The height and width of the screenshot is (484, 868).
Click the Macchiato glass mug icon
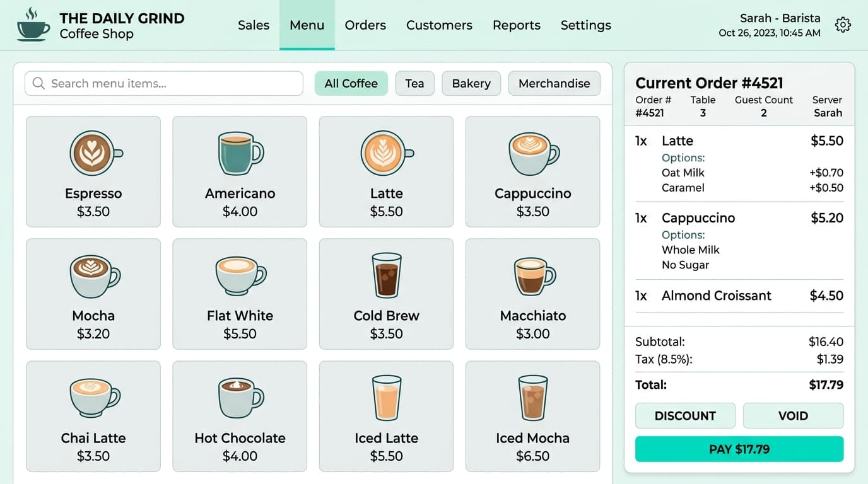tap(534, 276)
